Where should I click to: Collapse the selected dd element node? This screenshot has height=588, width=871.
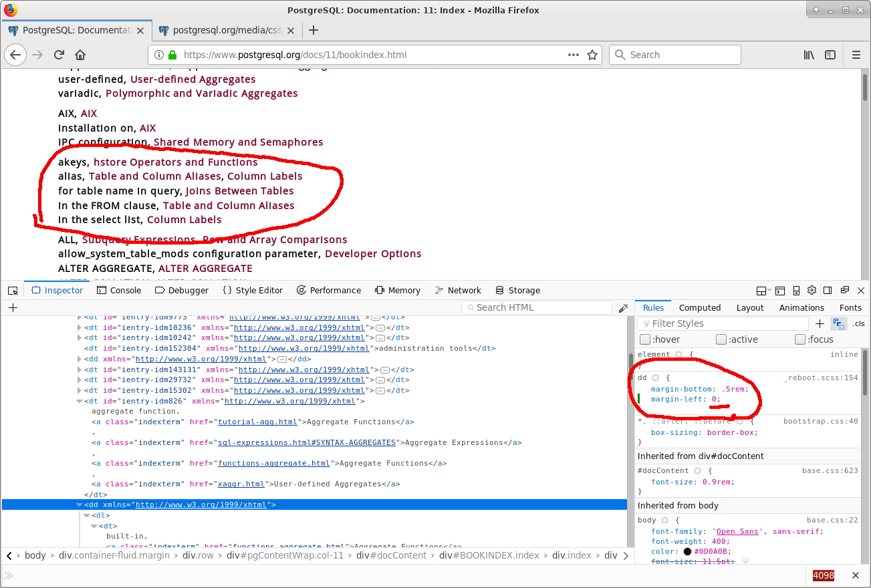click(x=80, y=505)
